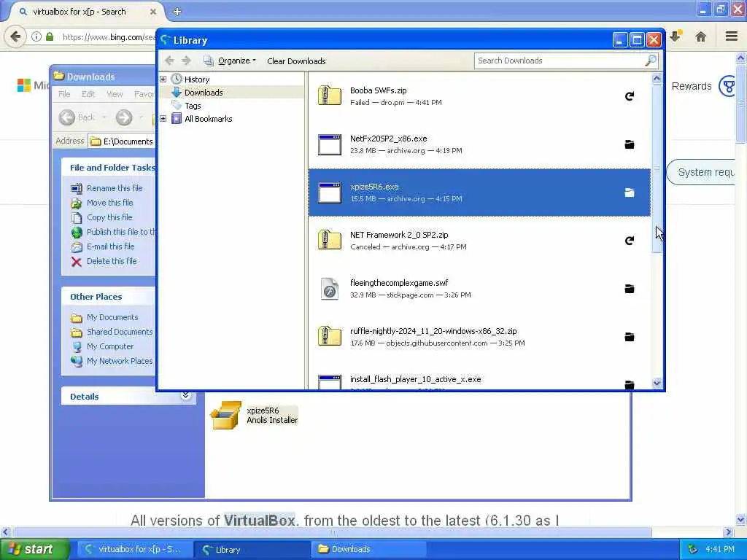This screenshot has height=560, width=747.
Task: Click the Library forward arrow
Action: (186, 61)
